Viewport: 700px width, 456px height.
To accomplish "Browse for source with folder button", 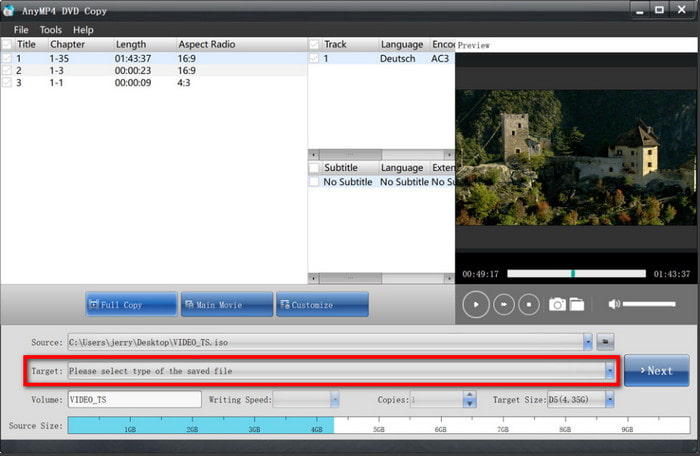I will 605,342.
